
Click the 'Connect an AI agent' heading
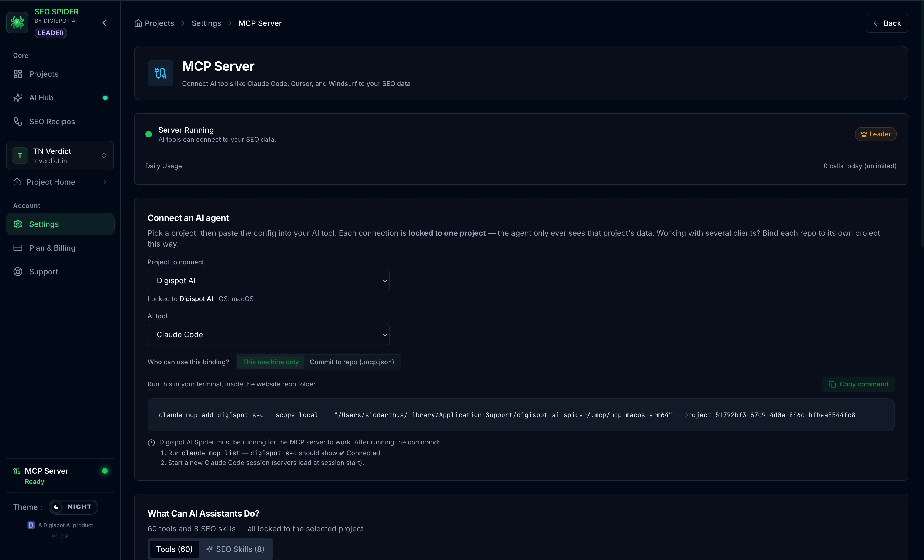[x=188, y=218]
